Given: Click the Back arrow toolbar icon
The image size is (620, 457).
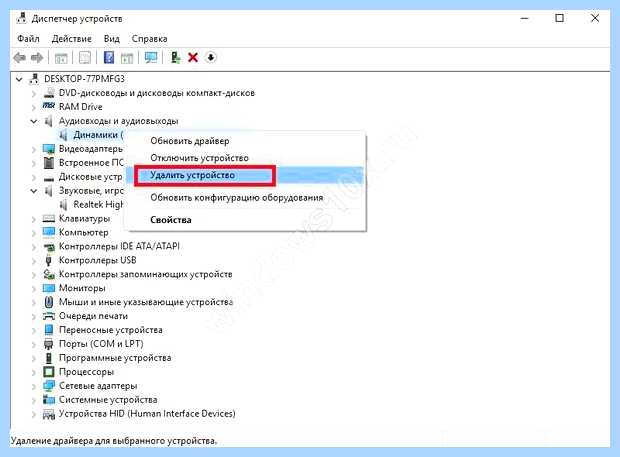Looking at the screenshot, I should click(20, 58).
